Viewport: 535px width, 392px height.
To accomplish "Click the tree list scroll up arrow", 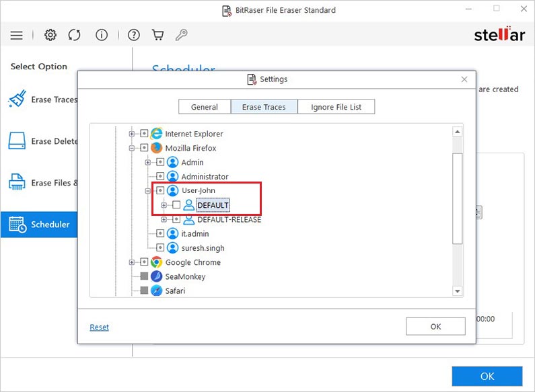I will (457, 132).
